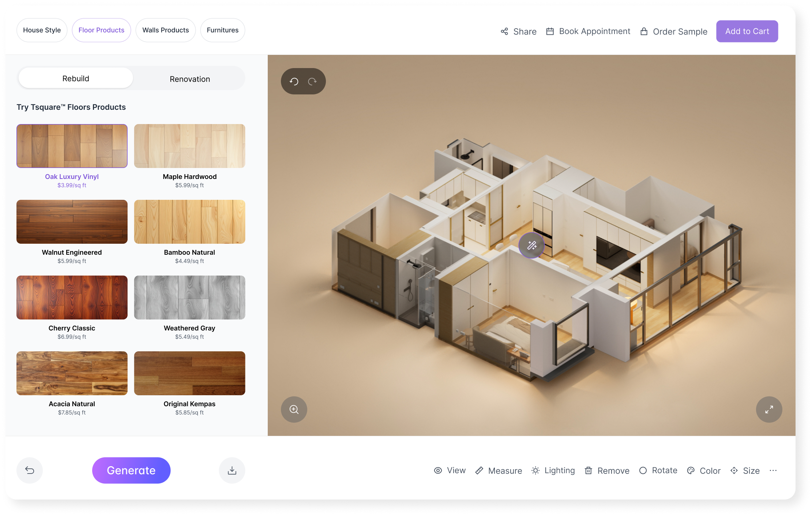Image resolution: width=812 pixels, height=516 pixels.
Task: Click the $4.49/sq ft price text
Action: (x=189, y=261)
